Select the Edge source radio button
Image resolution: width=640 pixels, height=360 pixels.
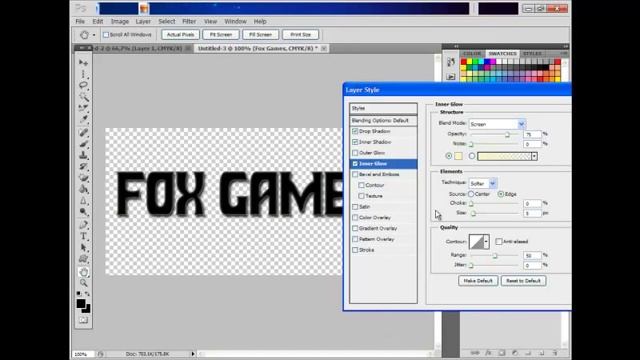[x=501, y=194]
